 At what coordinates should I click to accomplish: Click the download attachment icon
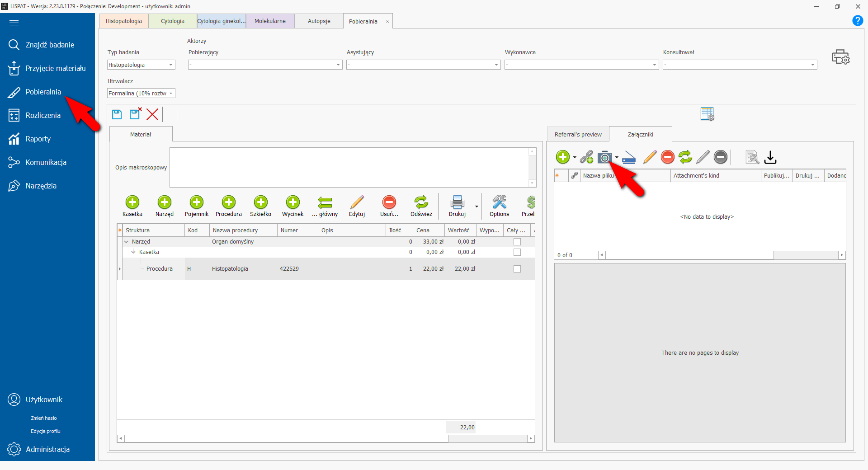[770, 157]
